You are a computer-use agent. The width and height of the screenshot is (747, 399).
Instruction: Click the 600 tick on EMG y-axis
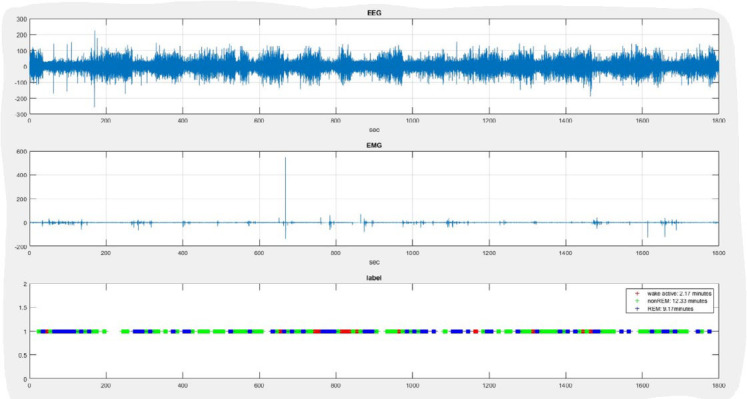pos(22,151)
